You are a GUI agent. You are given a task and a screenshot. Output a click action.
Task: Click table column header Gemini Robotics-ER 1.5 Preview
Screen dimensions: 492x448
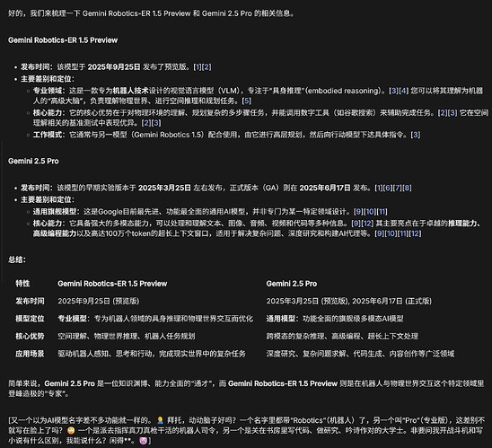click(x=112, y=284)
